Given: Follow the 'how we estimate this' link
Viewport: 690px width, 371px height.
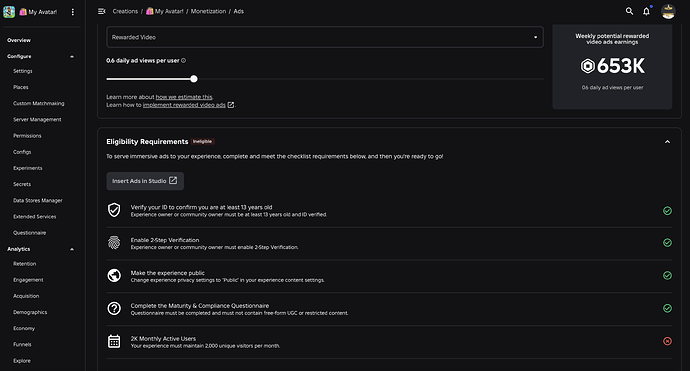Looking at the screenshot, I should (184, 97).
